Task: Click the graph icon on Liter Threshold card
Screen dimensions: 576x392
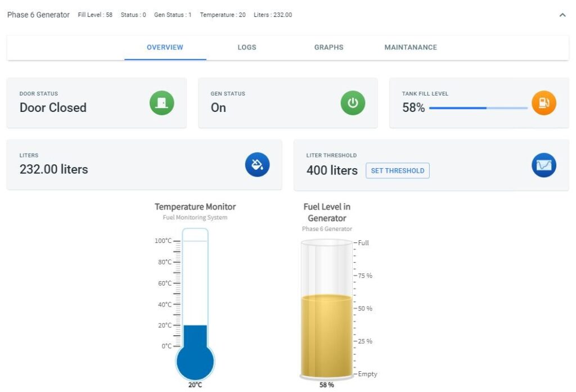Action: click(543, 165)
